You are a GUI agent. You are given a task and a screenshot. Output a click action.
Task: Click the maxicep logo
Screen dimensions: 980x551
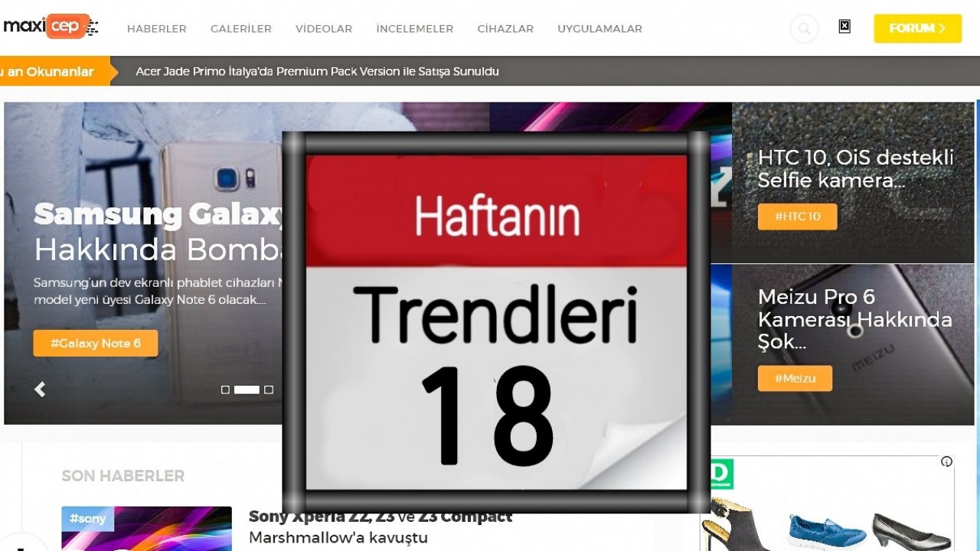(51, 27)
